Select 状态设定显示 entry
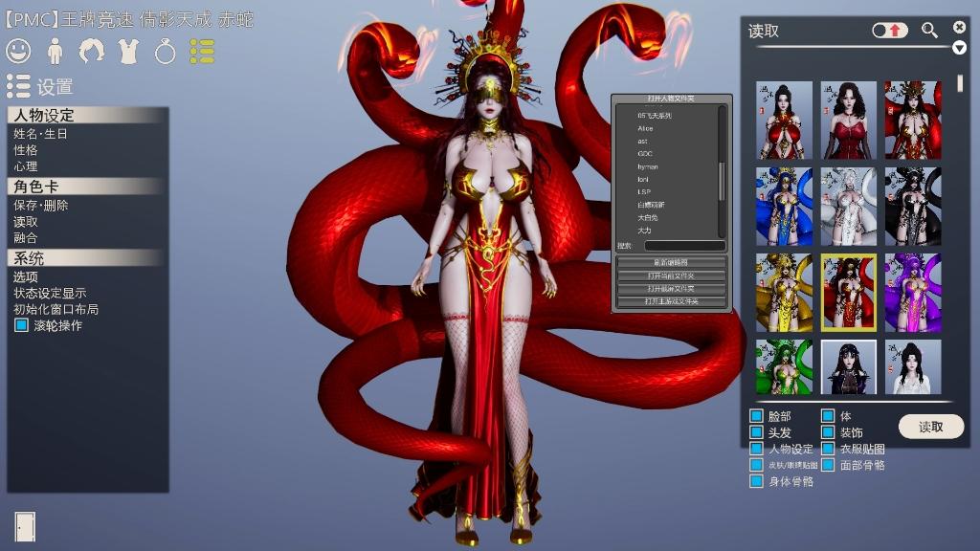 coord(50,293)
